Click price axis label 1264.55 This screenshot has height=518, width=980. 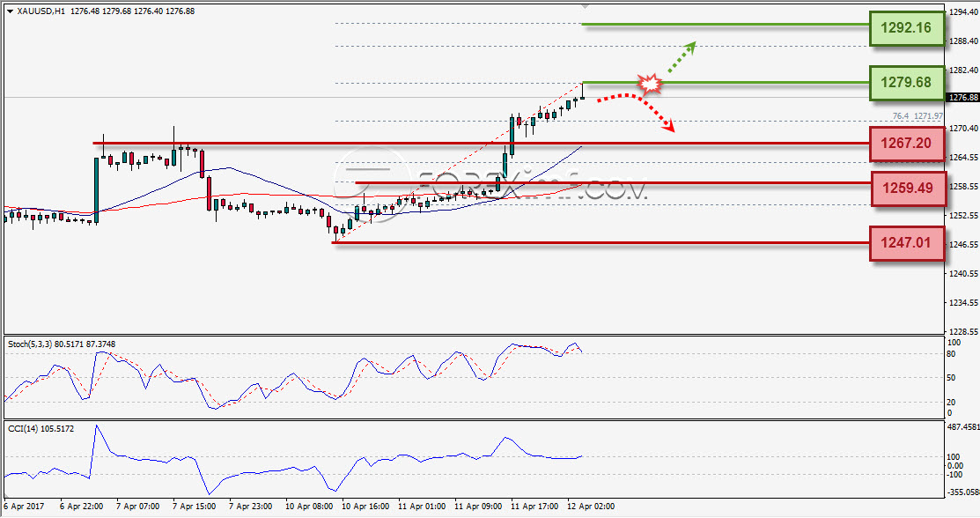[x=964, y=157]
